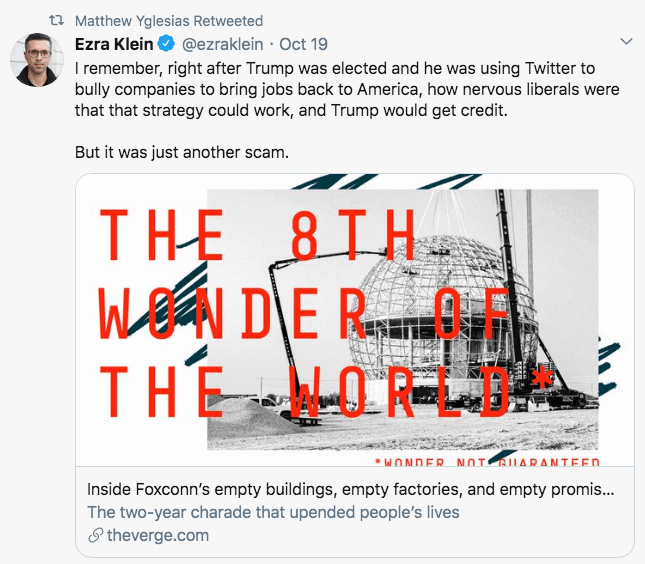
Task: Open the Oct 19 timestamp
Action: click(304, 44)
